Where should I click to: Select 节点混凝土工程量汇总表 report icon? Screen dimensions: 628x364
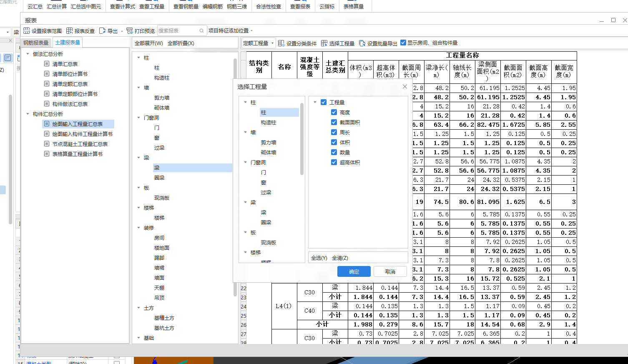(x=47, y=144)
